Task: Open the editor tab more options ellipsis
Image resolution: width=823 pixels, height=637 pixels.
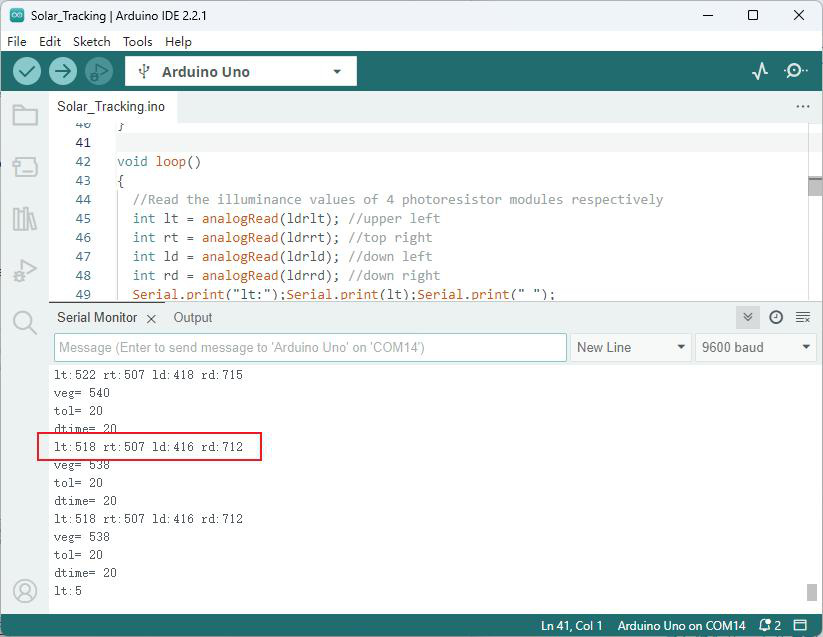Action: [x=803, y=107]
